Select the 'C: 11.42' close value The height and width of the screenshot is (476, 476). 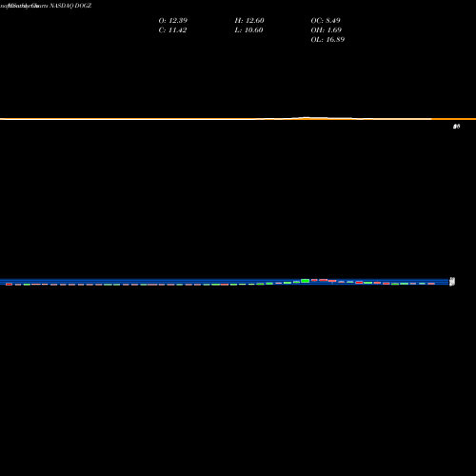[172, 30]
